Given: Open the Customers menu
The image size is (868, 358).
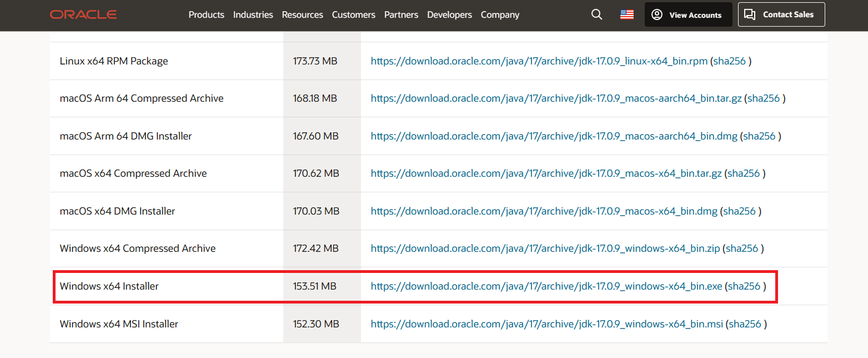Looking at the screenshot, I should [x=354, y=15].
